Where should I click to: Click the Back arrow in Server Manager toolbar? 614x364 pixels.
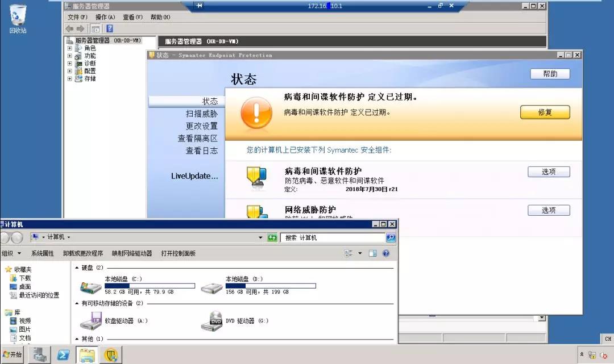pos(70,28)
